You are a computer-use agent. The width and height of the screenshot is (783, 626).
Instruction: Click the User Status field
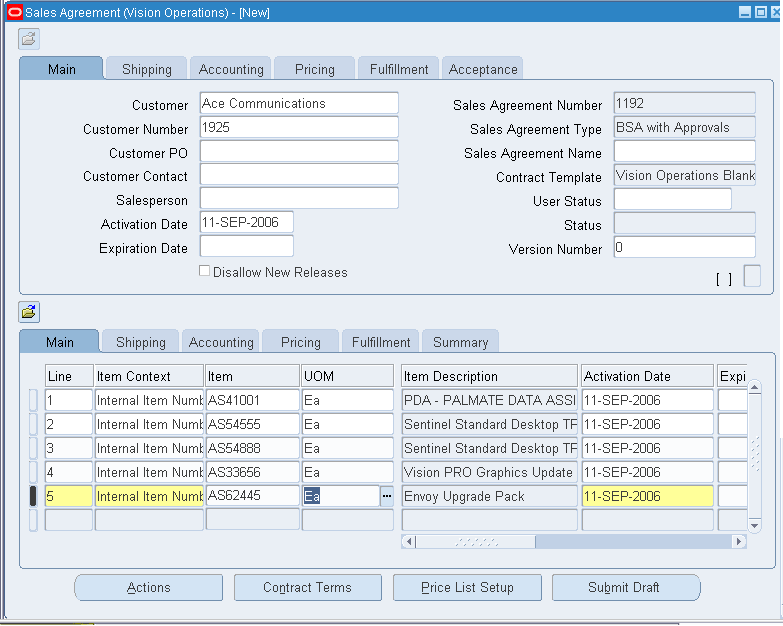point(673,199)
